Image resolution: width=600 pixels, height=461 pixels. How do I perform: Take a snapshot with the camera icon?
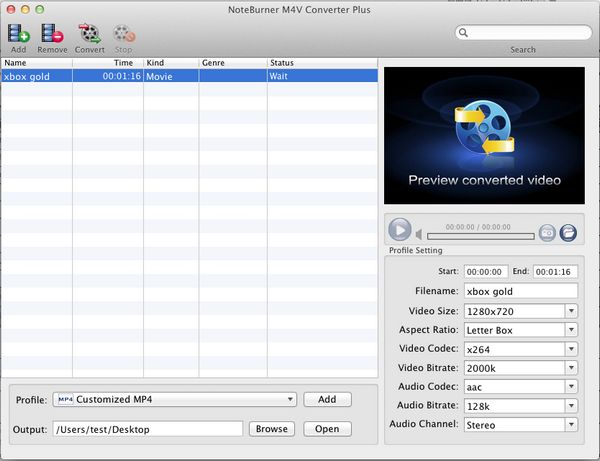(x=547, y=233)
